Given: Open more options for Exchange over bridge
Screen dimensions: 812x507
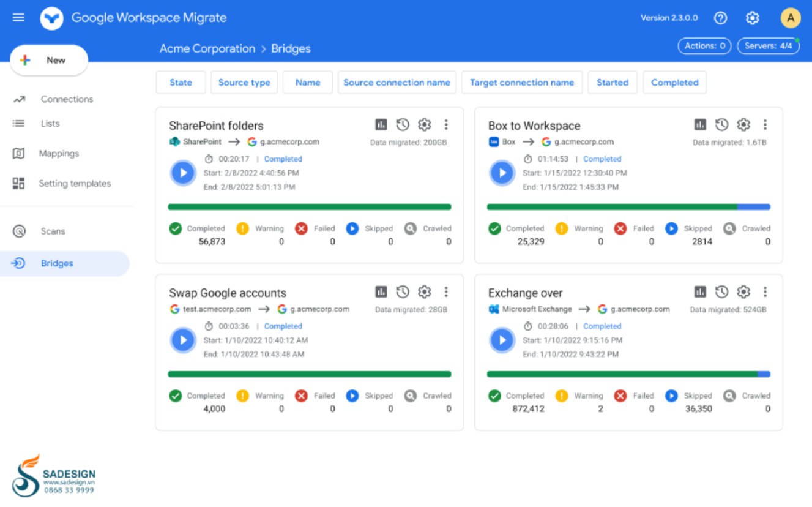Looking at the screenshot, I should pyautogui.click(x=765, y=292).
